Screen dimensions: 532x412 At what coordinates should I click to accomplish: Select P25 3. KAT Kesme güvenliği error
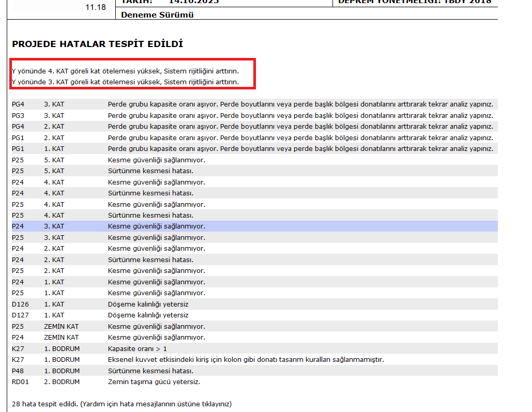(156, 238)
